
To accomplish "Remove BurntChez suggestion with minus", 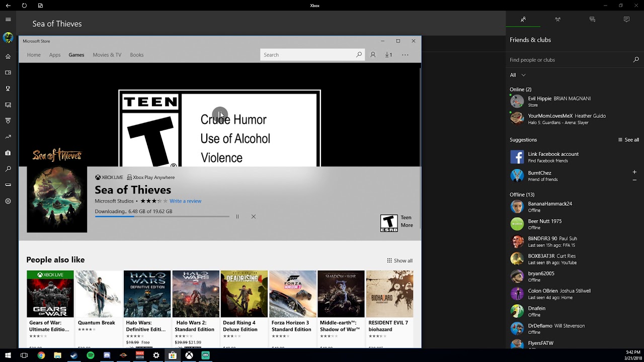I will tap(634, 179).
